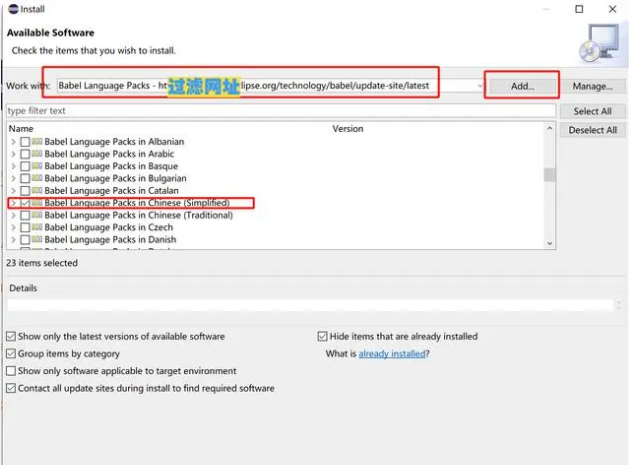This screenshot has height=465, width=629.
Task: Click the Danish pack category icon
Action: click(37, 240)
